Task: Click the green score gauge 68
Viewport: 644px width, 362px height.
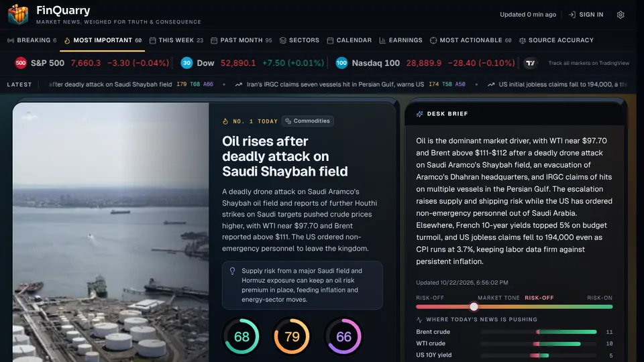Action: (241, 337)
